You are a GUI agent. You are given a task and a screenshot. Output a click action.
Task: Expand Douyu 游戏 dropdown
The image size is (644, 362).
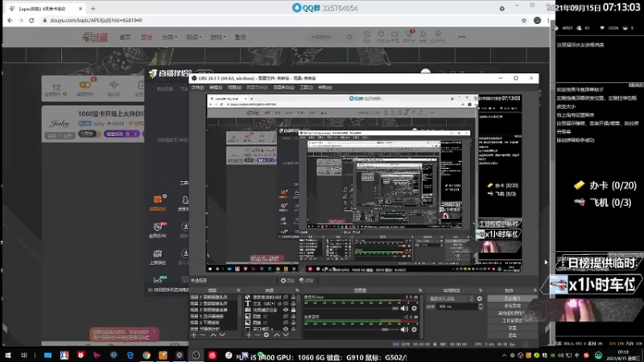[217, 37]
